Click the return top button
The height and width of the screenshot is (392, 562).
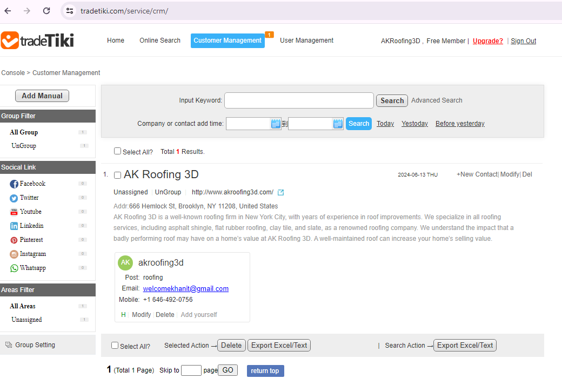click(x=265, y=371)
